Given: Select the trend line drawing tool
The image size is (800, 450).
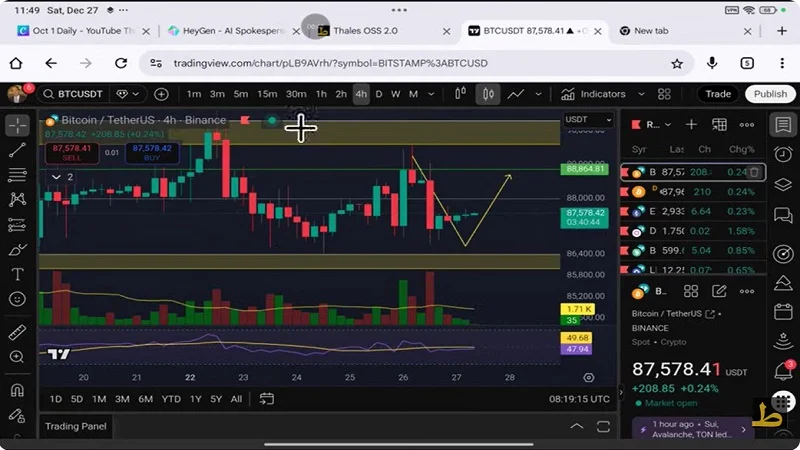Looking at the screenshot, I should click(17, 150).
